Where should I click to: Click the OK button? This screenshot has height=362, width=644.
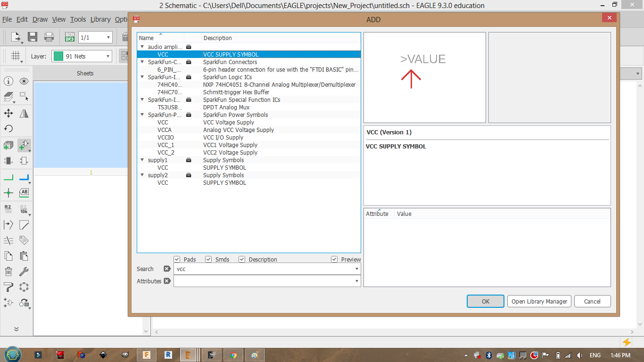[486, 301]
